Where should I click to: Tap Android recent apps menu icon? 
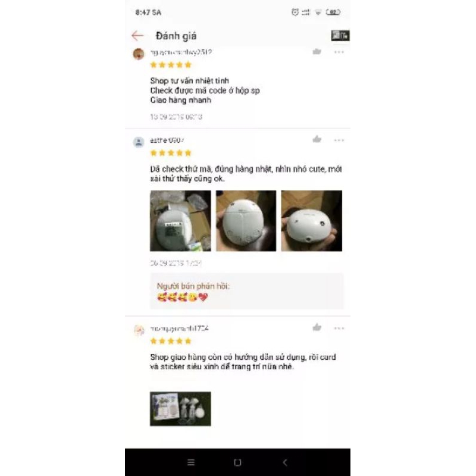pyautogui.click(x=191, y=462)
